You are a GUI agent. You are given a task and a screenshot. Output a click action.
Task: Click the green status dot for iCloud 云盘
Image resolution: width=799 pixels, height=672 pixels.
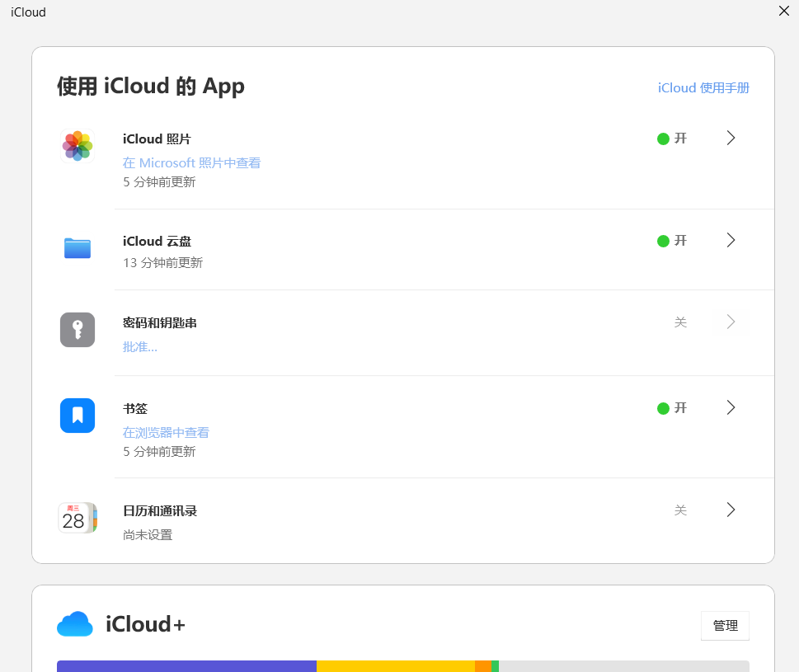[663, 241]
